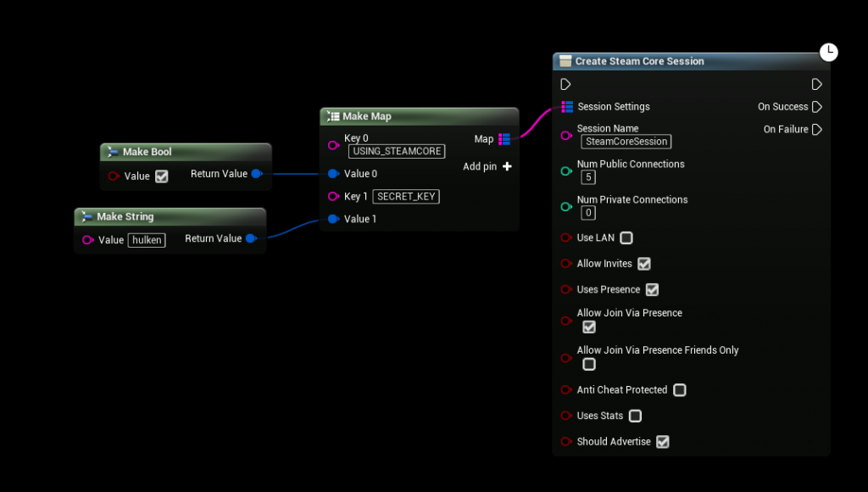This screenshot has height=492, width=868.
Task: Click the Session Name text field
Action: pos(626,142)
